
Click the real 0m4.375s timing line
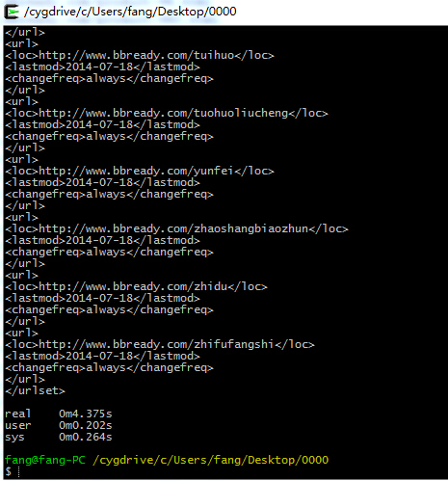click(59, 414)
